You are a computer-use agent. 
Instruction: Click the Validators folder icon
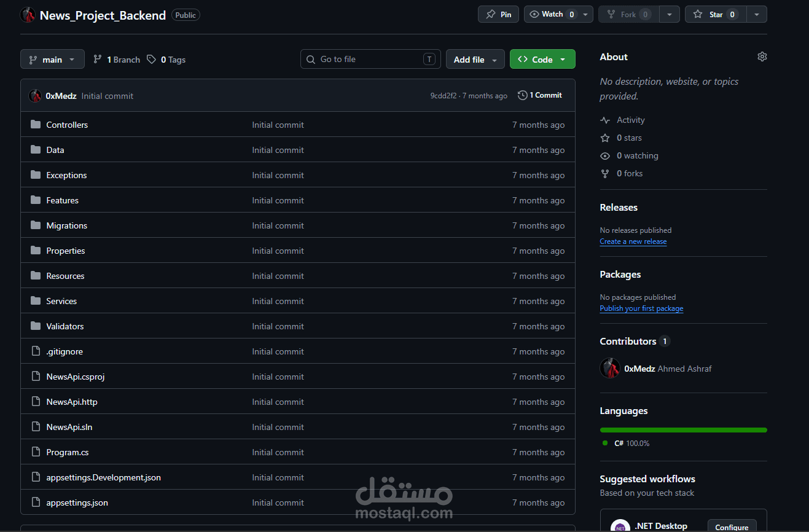pyautogui.click(x=36, y=326)
